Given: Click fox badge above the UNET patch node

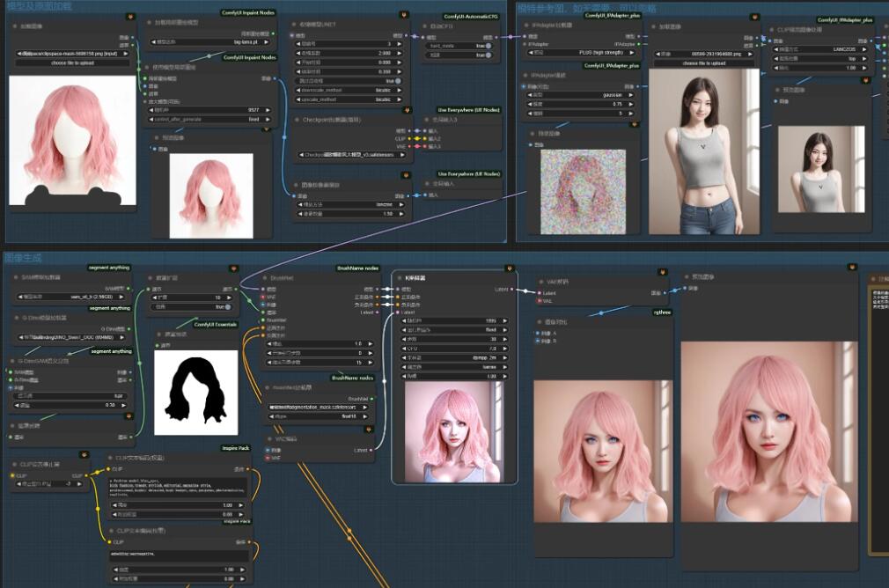Looking at the screenshot, I should pyautogui.click(x=404, y=15).
